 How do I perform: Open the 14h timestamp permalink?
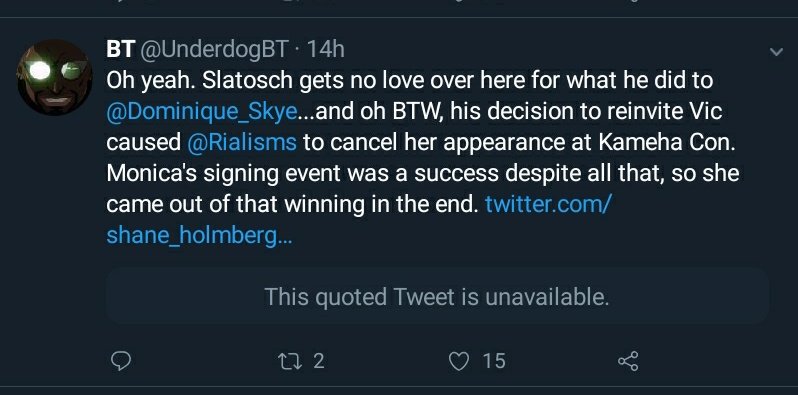(x=326, y=49)
